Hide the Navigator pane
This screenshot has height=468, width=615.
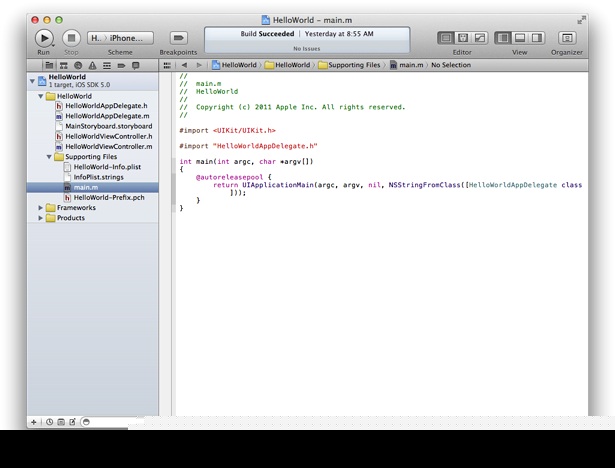pyautogui.click(x=503, y=38)
